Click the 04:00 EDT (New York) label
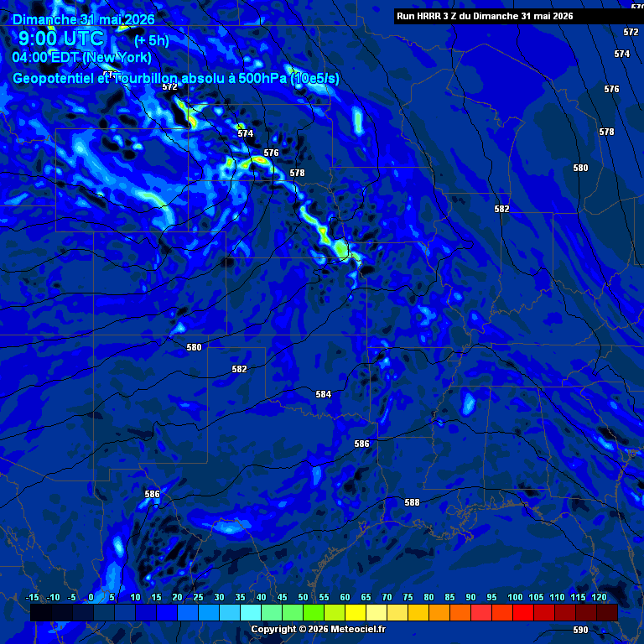Screen dimensions: 644x644 [81, 58]
